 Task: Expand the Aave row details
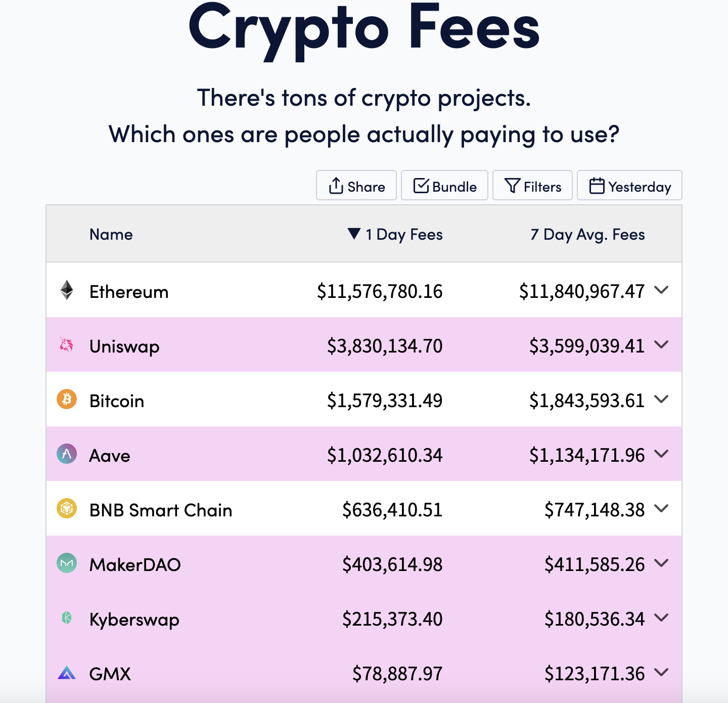pos(661,454)
